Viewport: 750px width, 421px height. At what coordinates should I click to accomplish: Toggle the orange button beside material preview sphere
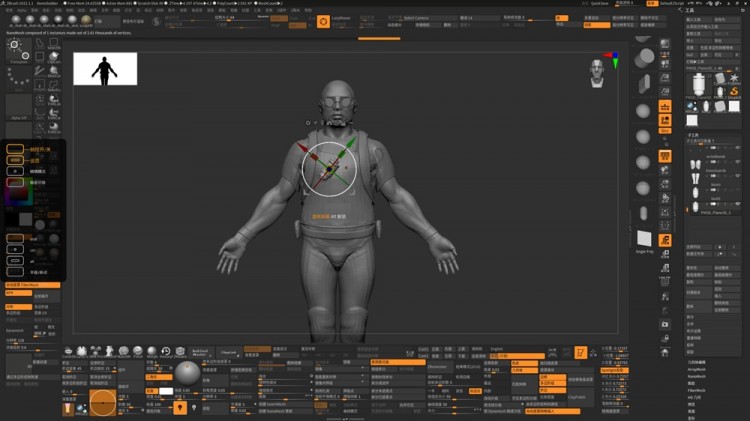pos(158,377)
